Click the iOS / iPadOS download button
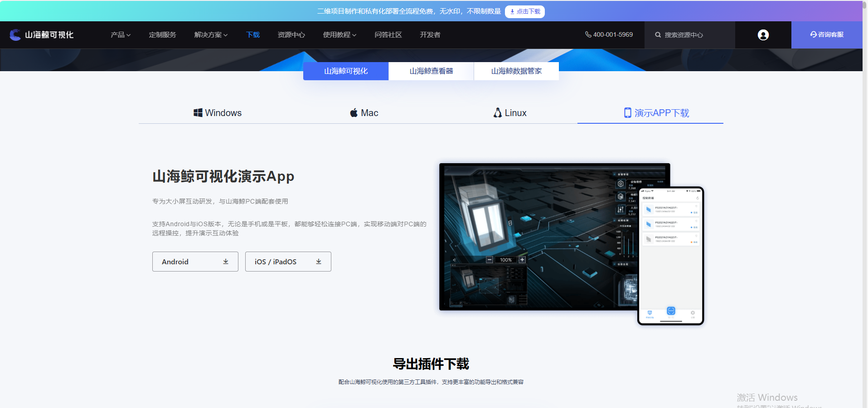 coord(288,262)
